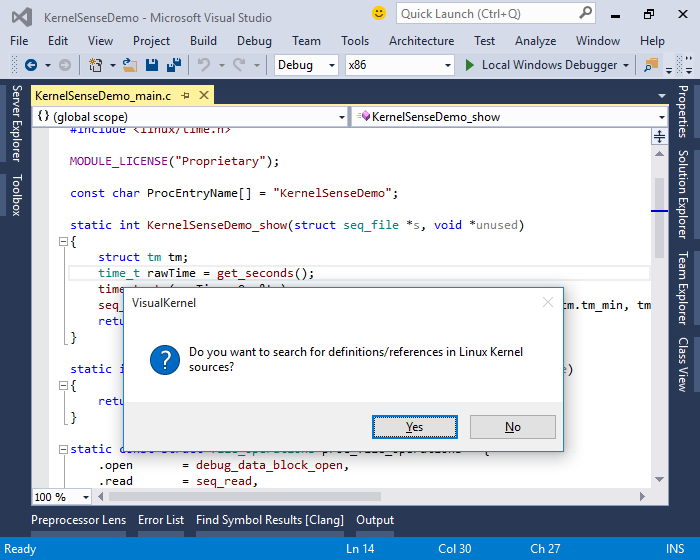Click the Local Windows Debugger button
This screenshot has width=700, height=560.
[549, 65]
